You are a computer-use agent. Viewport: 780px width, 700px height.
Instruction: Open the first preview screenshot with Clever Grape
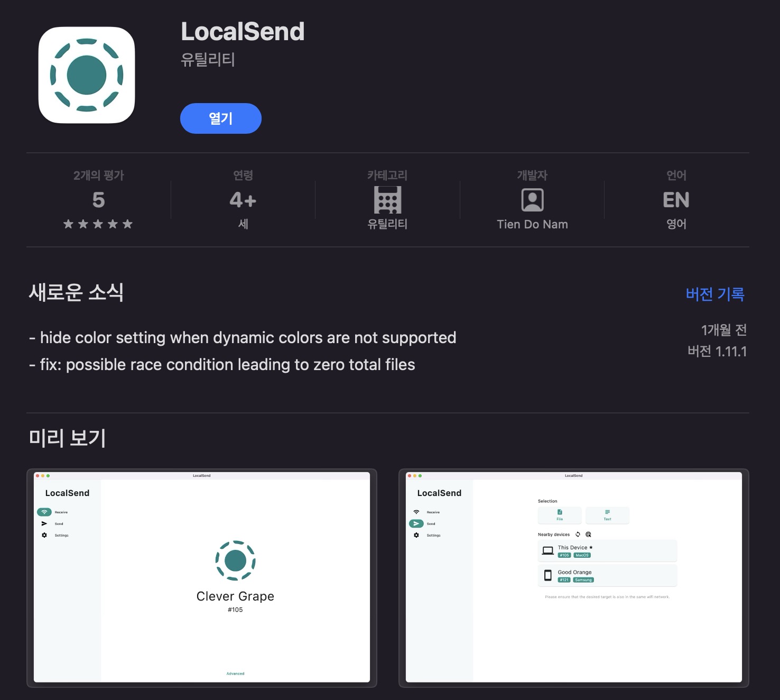click(x=202, y=578)
